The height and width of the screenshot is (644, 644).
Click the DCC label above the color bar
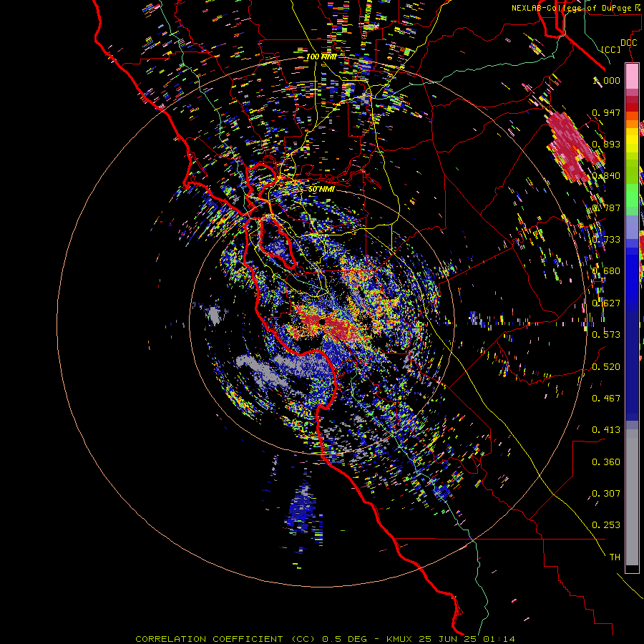[628, 43]
